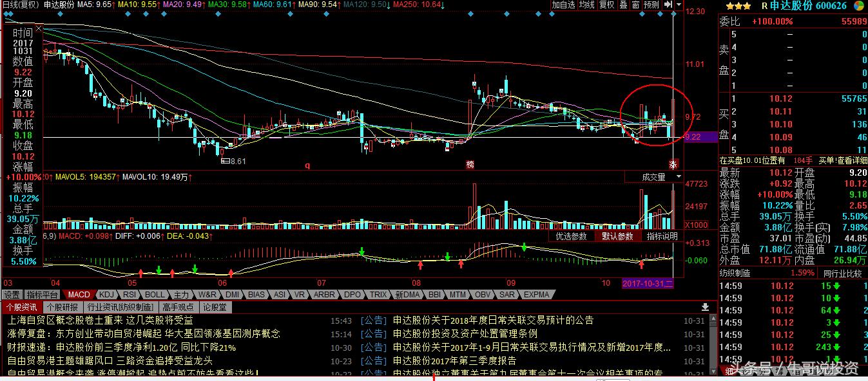Click the 加自选 add-to-watchlist icon
Screen dimensions: 868x381
[x=564, y=5]
